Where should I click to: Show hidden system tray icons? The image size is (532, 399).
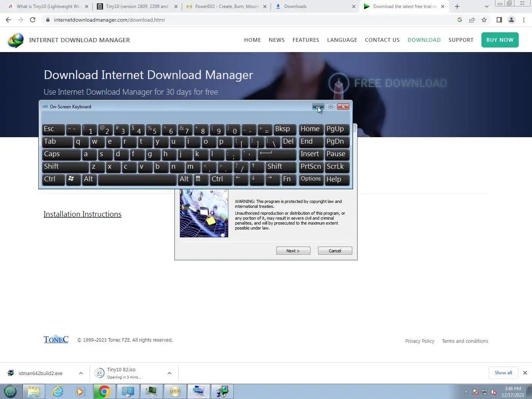[x=466, y=392]
